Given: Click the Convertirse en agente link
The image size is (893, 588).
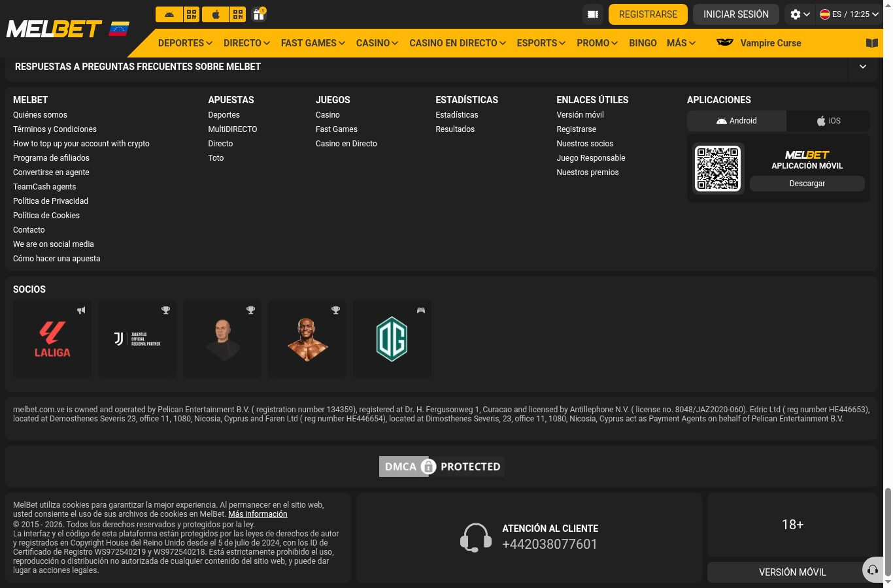Looking at the screenshot, I should [51, 172].
